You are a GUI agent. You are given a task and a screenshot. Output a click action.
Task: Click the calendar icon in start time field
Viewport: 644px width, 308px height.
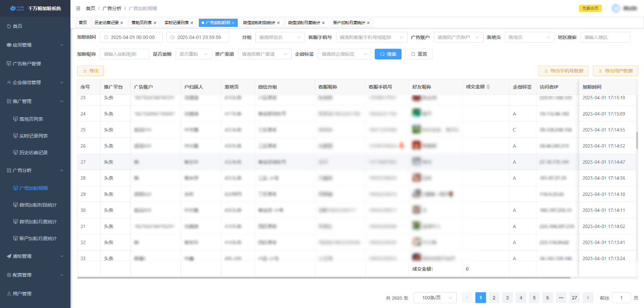click(106, 37)
